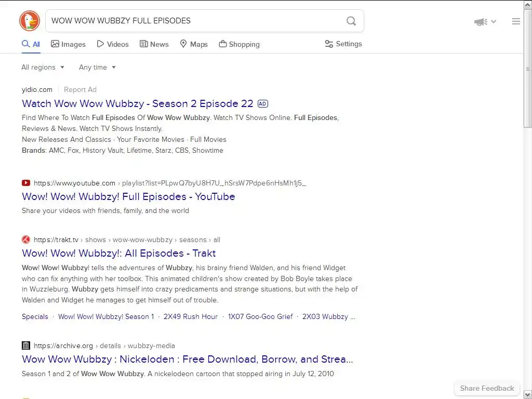Open Watch Wow Wow Wubbzy Season 2 Episode 22

point(137,103)
